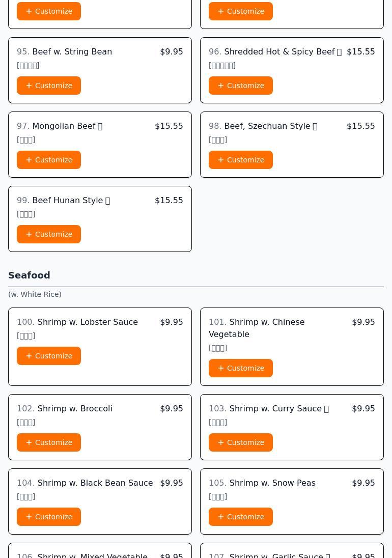Click the spicy icon beside Beef Hunan Style

107,201
